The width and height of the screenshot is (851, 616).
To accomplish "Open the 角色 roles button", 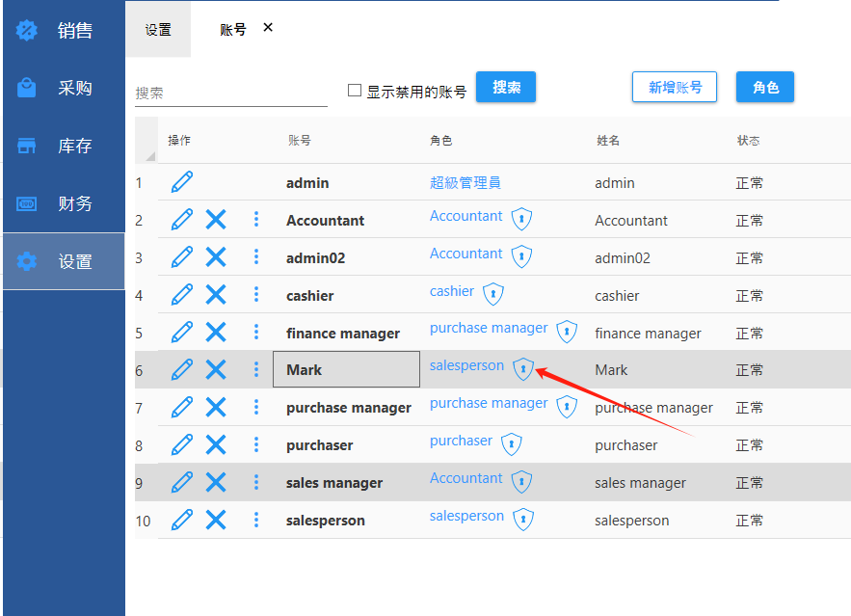I will [x=765, y=87].
